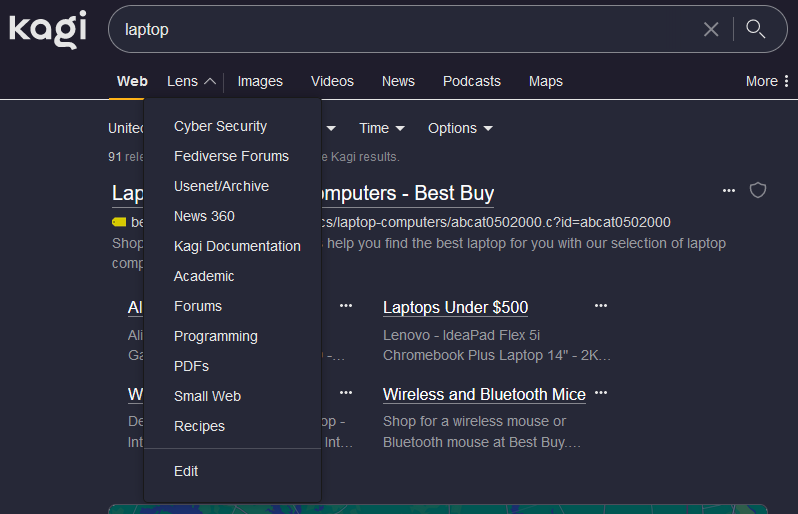Click the Kagi logo

pos(48,29)
